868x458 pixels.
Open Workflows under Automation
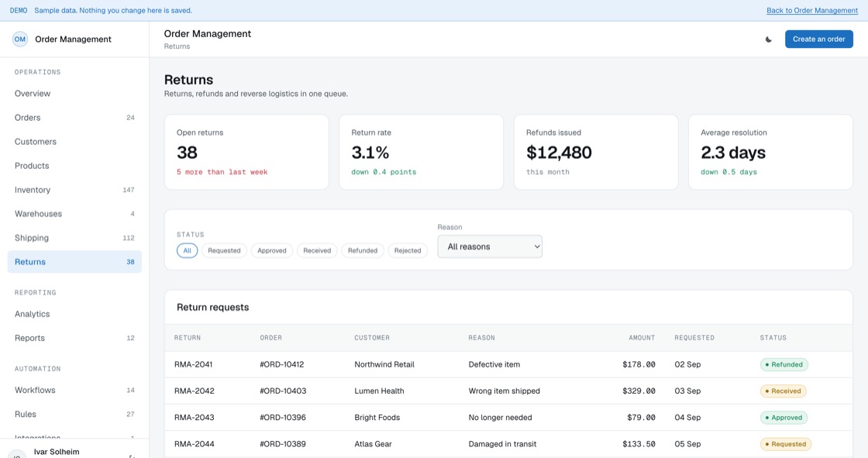click(x=74, y=390)
